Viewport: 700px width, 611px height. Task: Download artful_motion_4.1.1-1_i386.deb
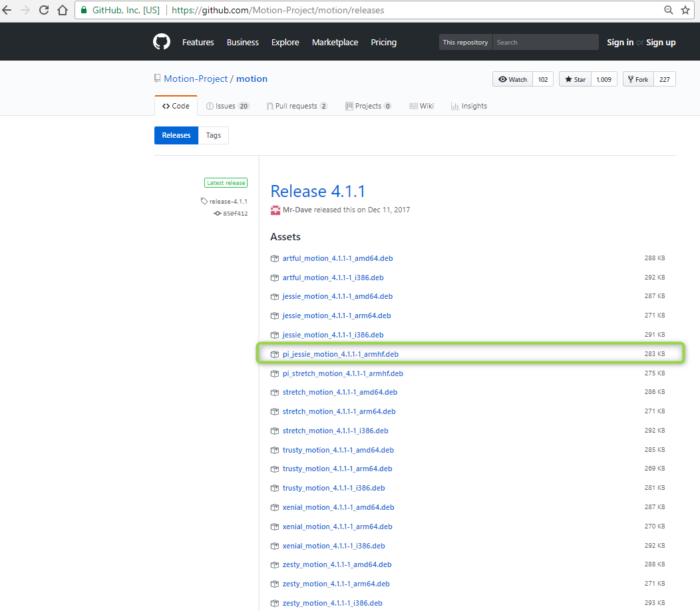coord(333,278)
